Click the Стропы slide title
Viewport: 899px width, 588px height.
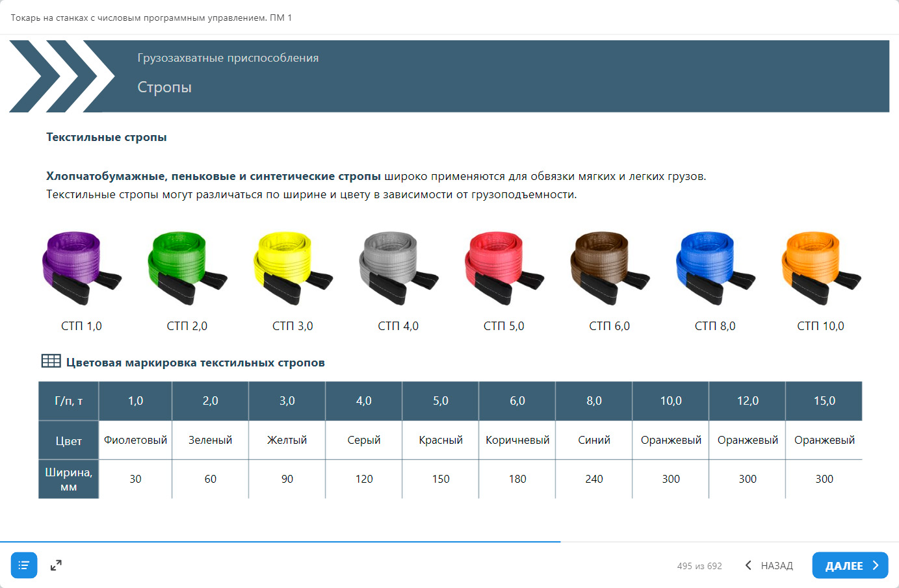tap(164, 87)
